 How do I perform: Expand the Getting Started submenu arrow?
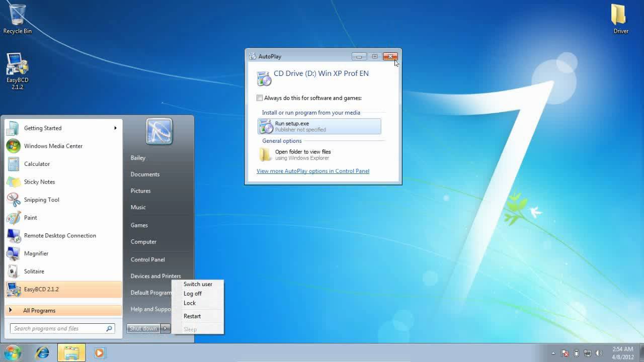click(x=115, y=128)
